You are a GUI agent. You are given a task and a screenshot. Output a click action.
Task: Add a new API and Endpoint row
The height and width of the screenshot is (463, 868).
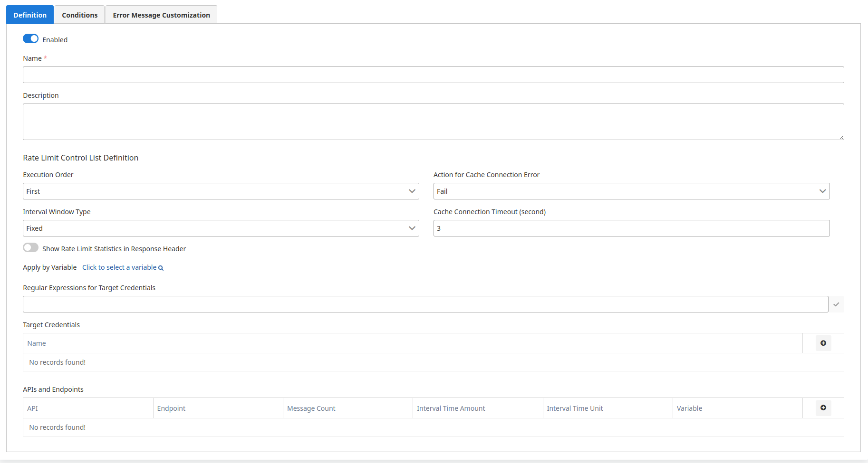point(823,408)
